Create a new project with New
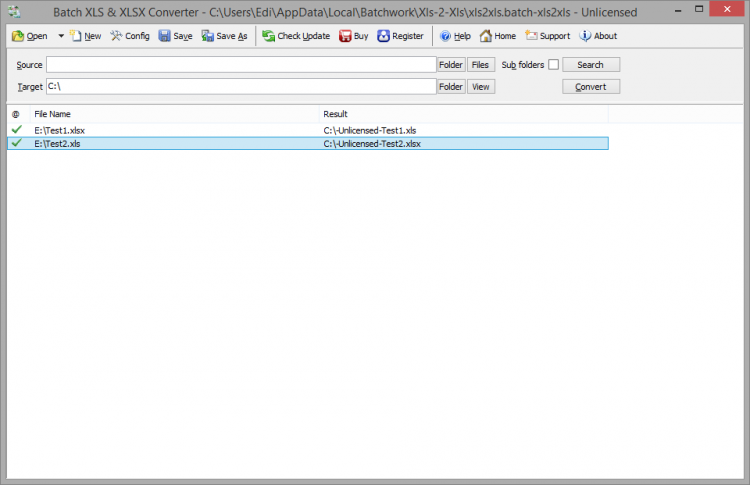Image resolution: width=750 pixels, height=485 pixels. coord(86,36)
